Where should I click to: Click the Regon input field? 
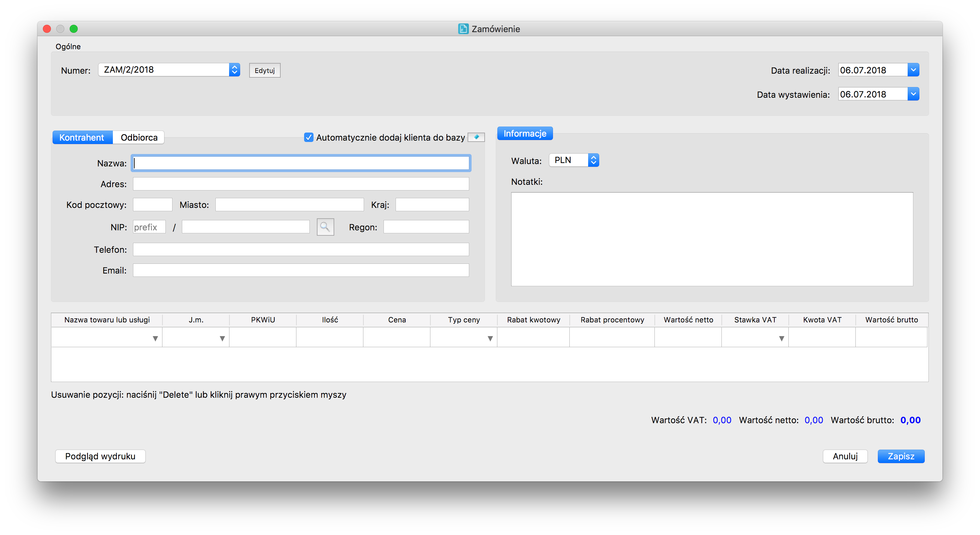click(x=426, y=227)
